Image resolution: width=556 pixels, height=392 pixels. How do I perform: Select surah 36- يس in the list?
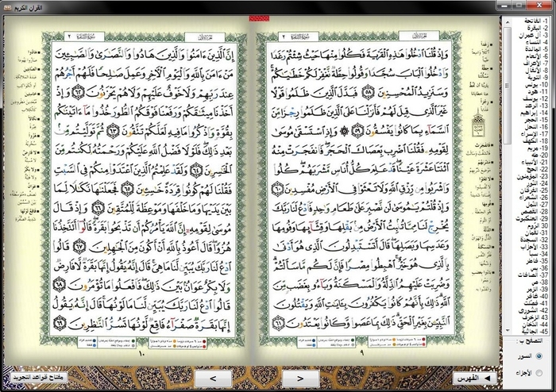pyautogui.click(x=539, y=267)
